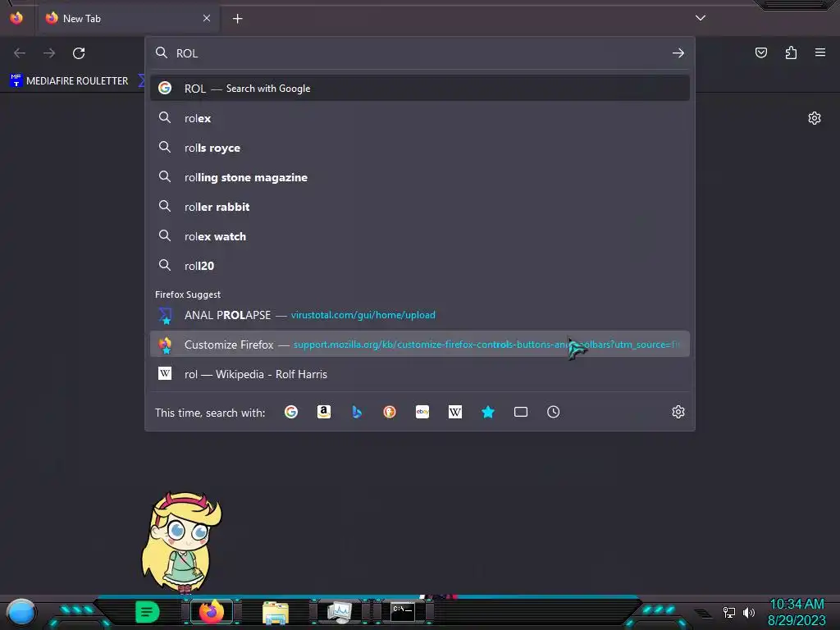
Task: Click the Go arrow in address bar
Action: click(x=678, y=53)
